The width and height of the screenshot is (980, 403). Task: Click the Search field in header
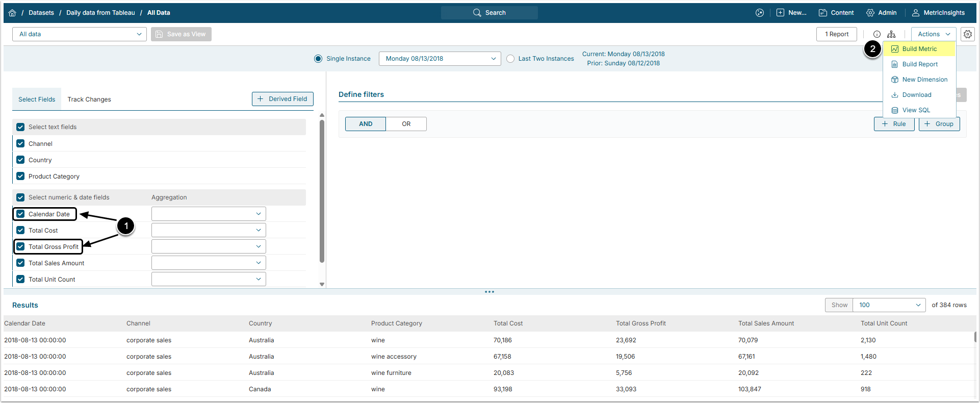(x=489, y=13)
